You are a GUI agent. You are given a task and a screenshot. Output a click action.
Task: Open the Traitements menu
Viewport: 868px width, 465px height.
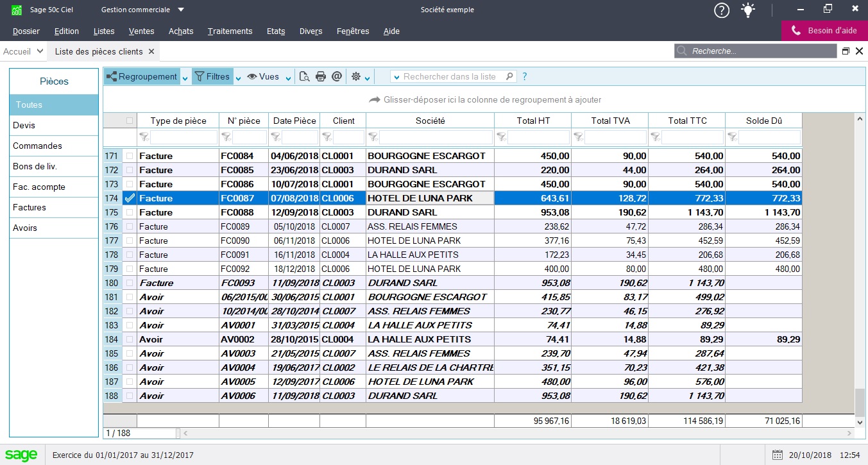pyautogui.click(x=230, y=31)
